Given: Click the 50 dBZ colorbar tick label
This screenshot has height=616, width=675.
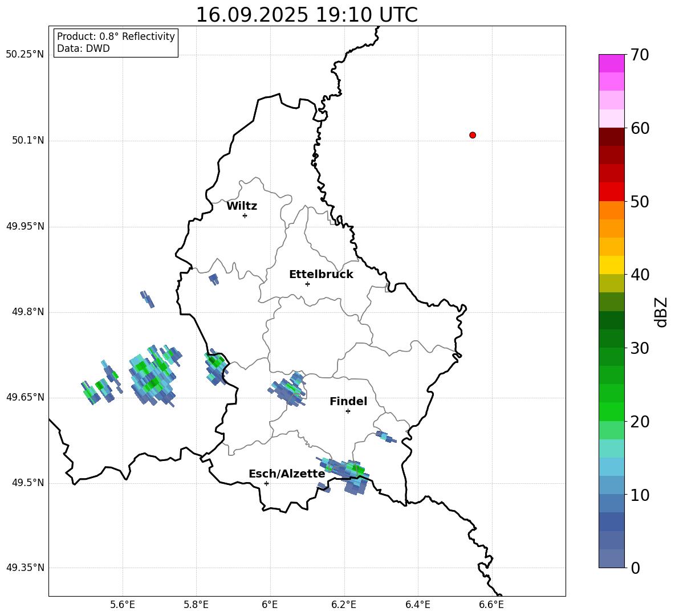Looking at the screenshot, I should [640, 202].
